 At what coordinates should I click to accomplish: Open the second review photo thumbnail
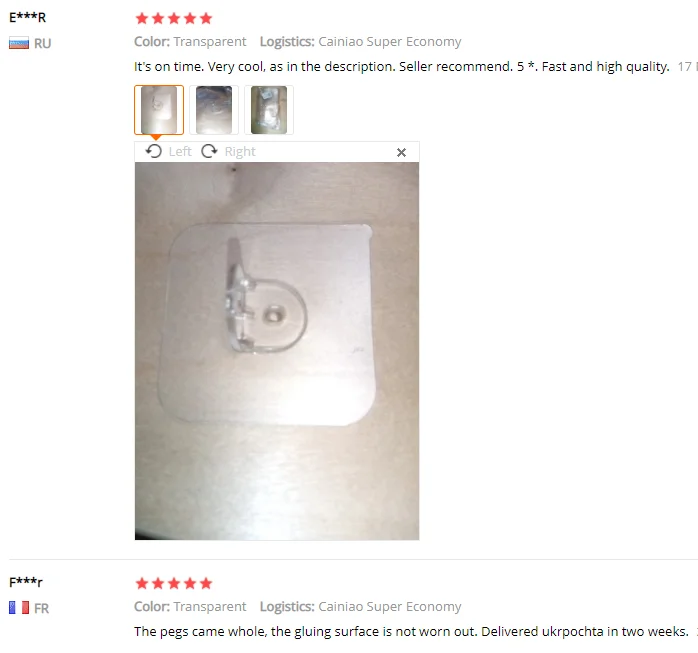(214, 110)
